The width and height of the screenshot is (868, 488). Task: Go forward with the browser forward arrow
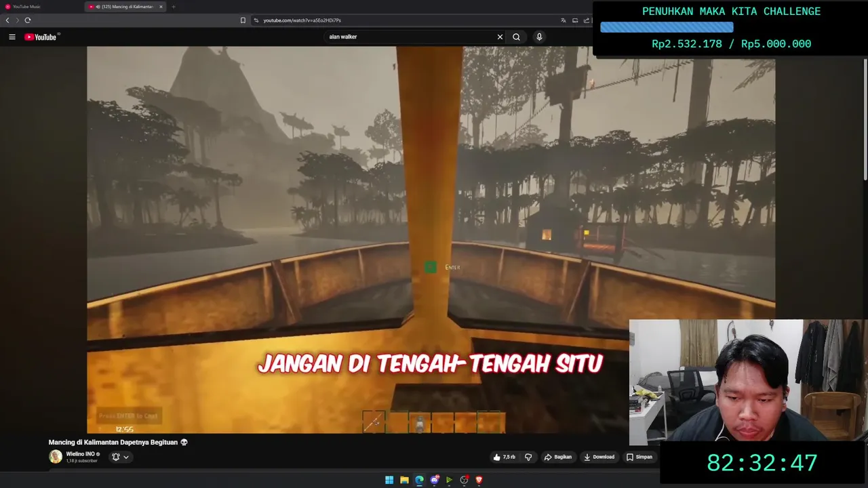17,20
